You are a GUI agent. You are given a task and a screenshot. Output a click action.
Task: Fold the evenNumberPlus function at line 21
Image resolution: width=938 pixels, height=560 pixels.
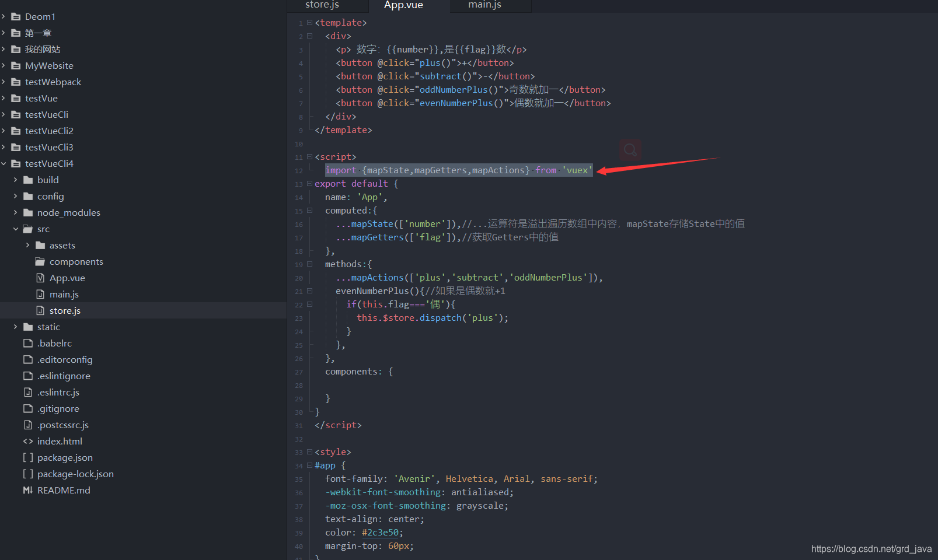point(310,291)
